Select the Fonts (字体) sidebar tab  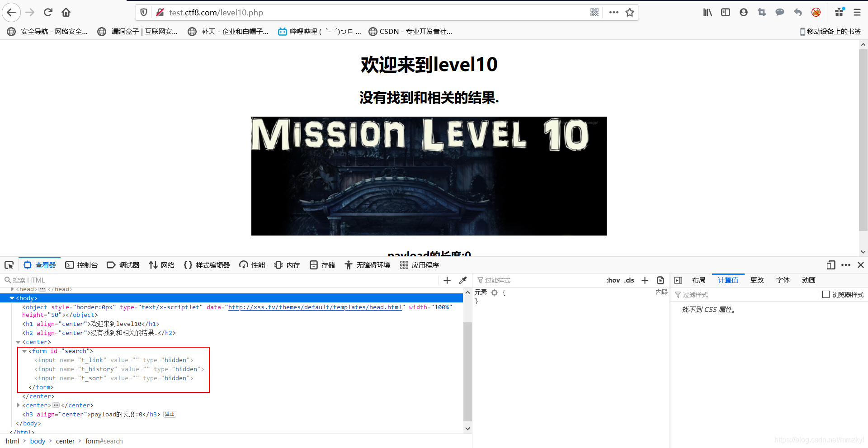coord(783,280)
